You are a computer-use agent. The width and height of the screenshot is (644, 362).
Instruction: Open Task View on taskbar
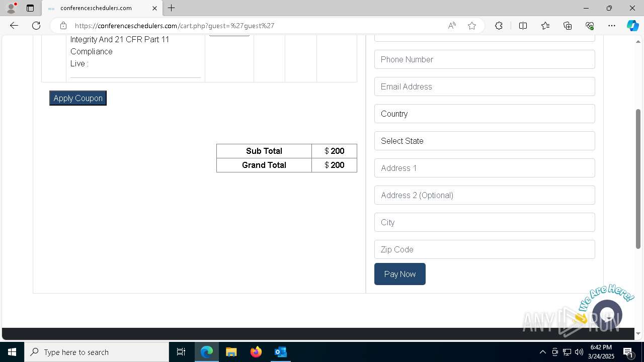(181, 352)
